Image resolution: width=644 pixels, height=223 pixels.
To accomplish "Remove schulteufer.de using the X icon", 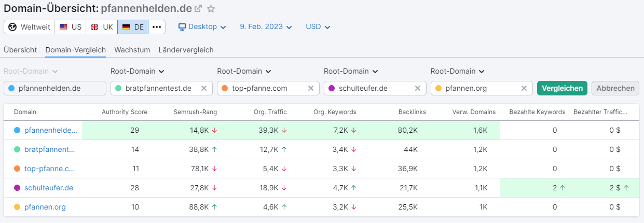I will coord(417,88).
